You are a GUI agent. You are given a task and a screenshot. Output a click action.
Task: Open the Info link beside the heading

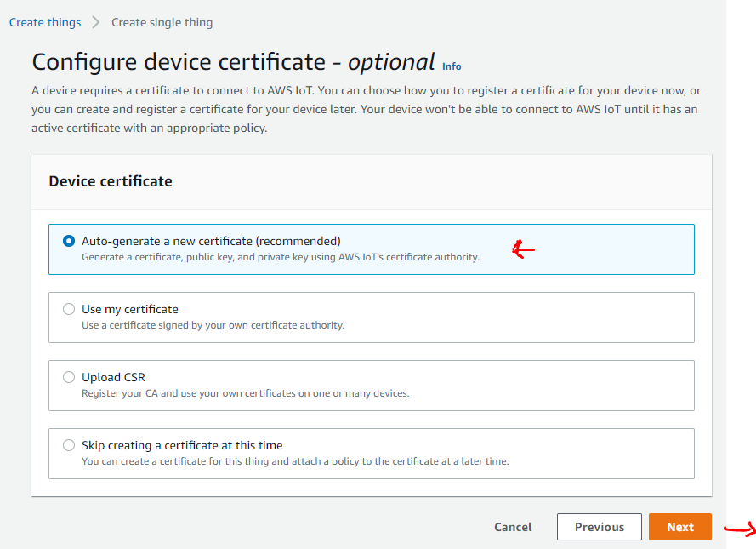pos(452,66)
